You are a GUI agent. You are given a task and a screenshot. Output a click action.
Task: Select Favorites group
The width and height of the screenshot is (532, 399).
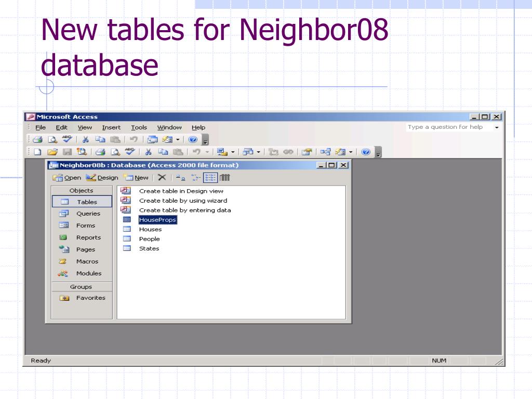point(82,298)
